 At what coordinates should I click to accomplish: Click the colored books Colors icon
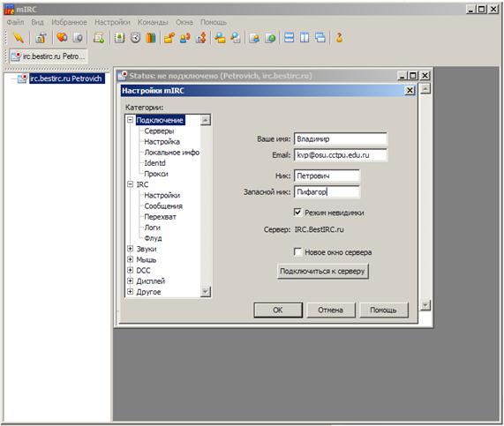pos(150,38)
